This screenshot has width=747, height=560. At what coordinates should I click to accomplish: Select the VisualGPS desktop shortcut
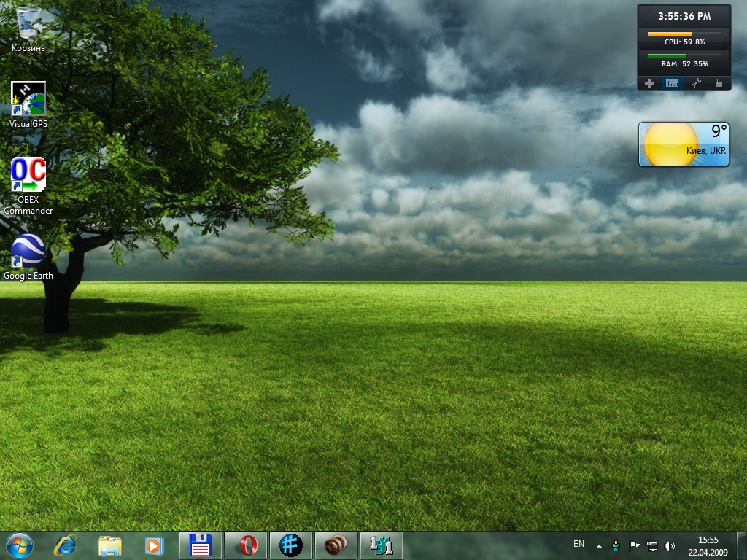tap(28, 99)
